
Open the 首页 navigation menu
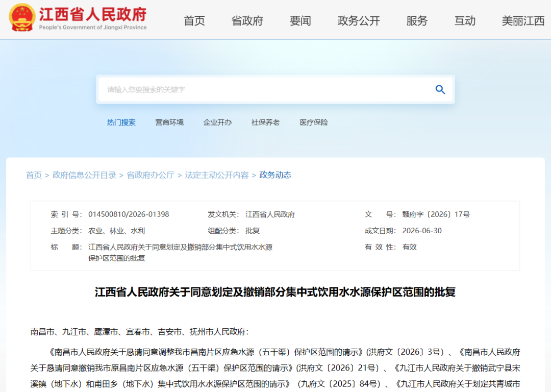[x=194, y=21]
